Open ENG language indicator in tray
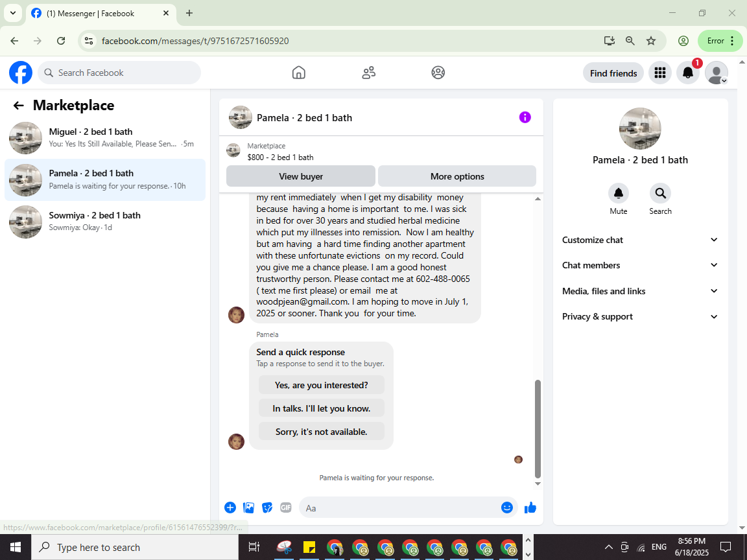The height and width of the screenshot is (560, 747). click(659, 547)
